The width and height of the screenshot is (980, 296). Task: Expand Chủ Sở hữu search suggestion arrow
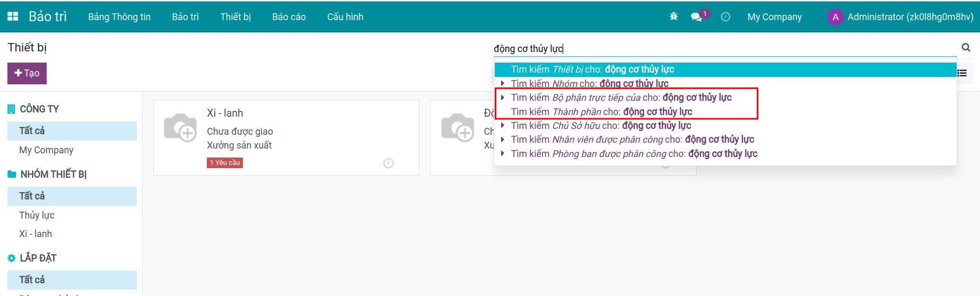(x=503, y=126)
